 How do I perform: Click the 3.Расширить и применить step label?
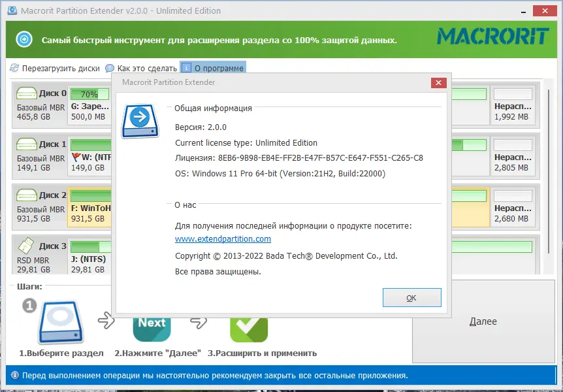click(262, 353)
